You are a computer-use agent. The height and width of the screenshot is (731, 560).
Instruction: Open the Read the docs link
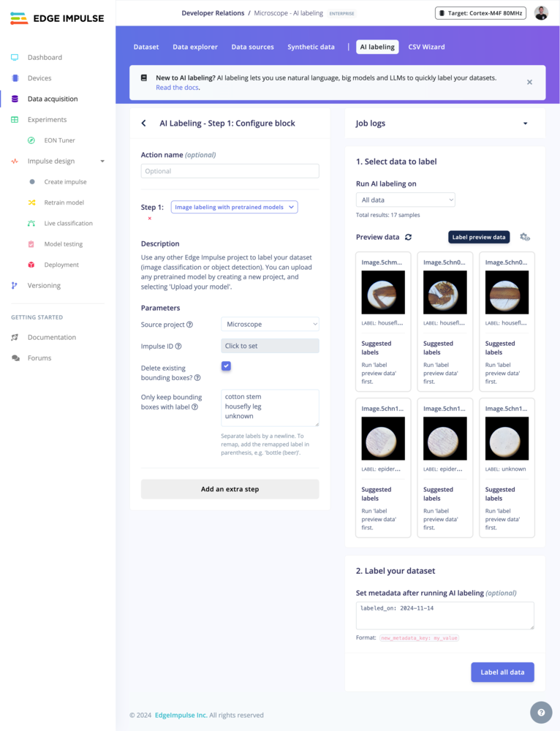(x=177, y=87)
